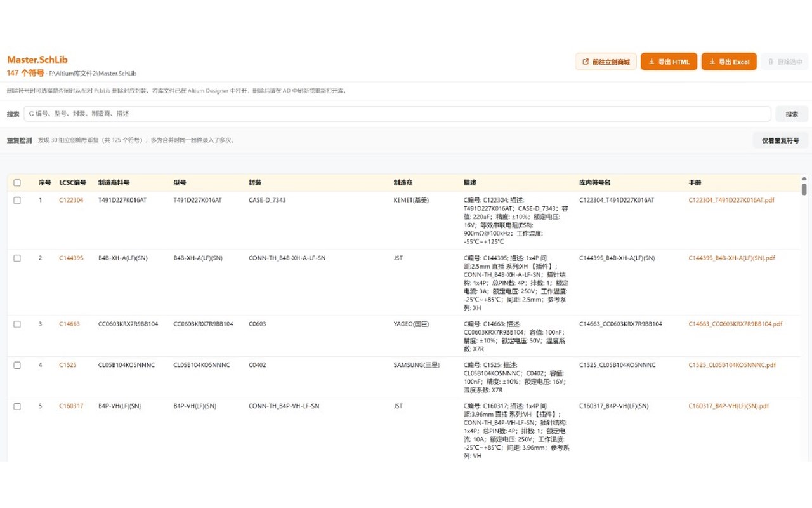Click the external-link icon in 前往立创商城
Screen dimensions: 812x508
pos(585,62)
